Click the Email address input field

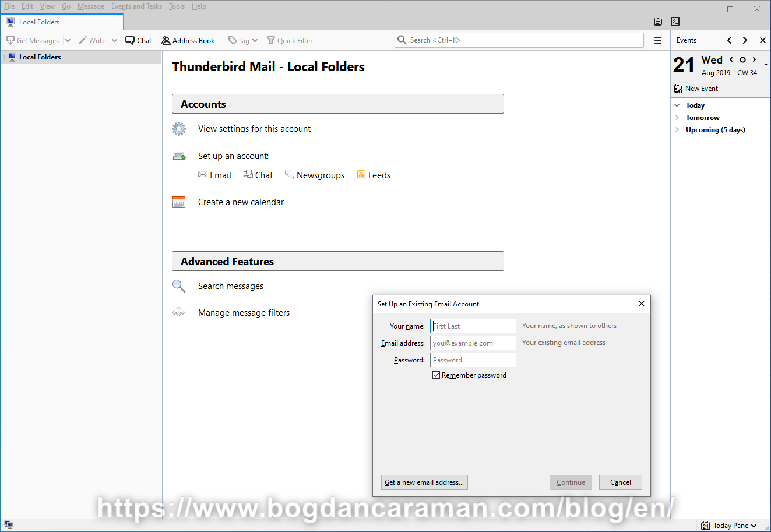click(x=473, y=343)
